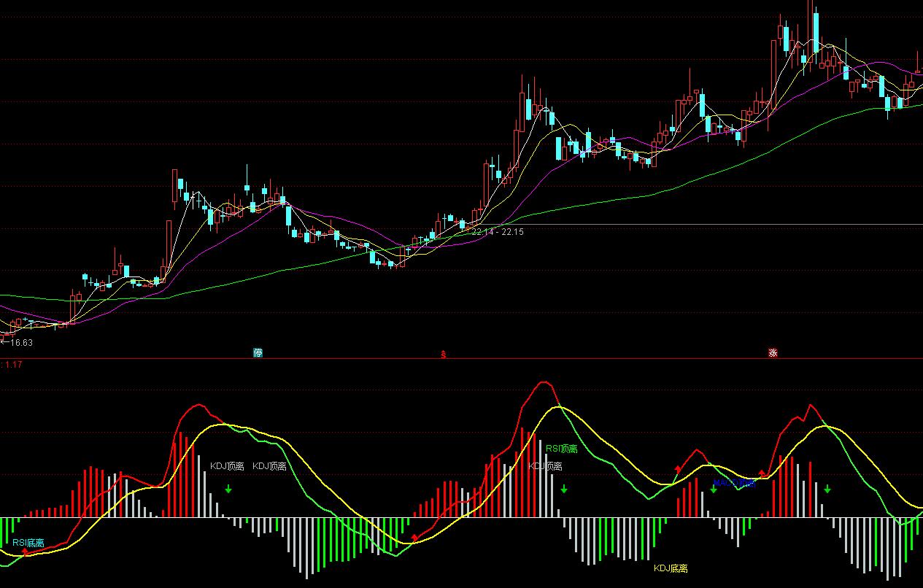
Task: Click the red 1.17 indicator value
Action: click(12, 364)
